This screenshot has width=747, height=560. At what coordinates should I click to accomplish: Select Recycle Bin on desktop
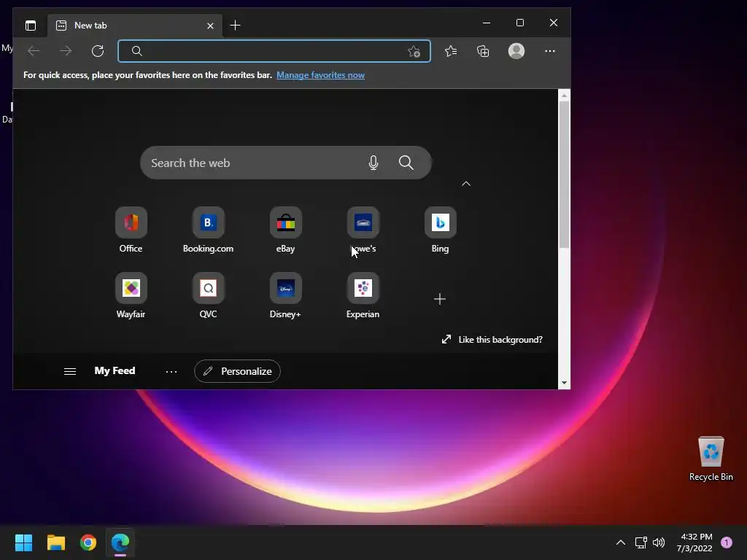click(x=711, y=459)
